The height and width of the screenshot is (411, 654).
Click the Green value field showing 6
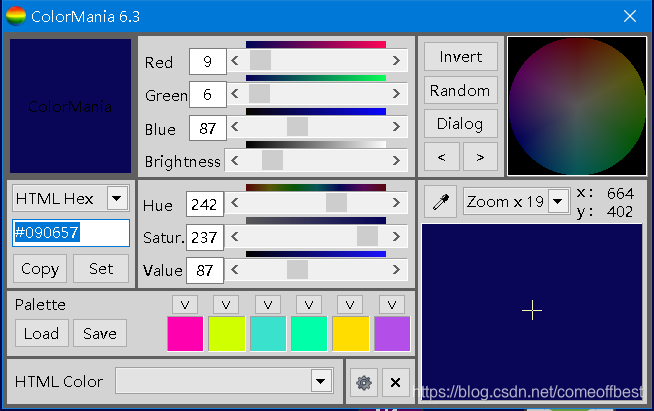208,94
